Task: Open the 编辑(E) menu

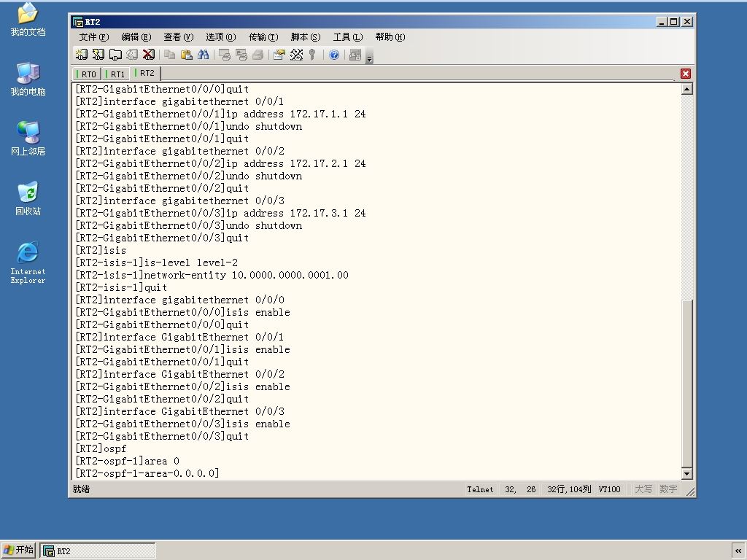Action: [x=136, y=37]
